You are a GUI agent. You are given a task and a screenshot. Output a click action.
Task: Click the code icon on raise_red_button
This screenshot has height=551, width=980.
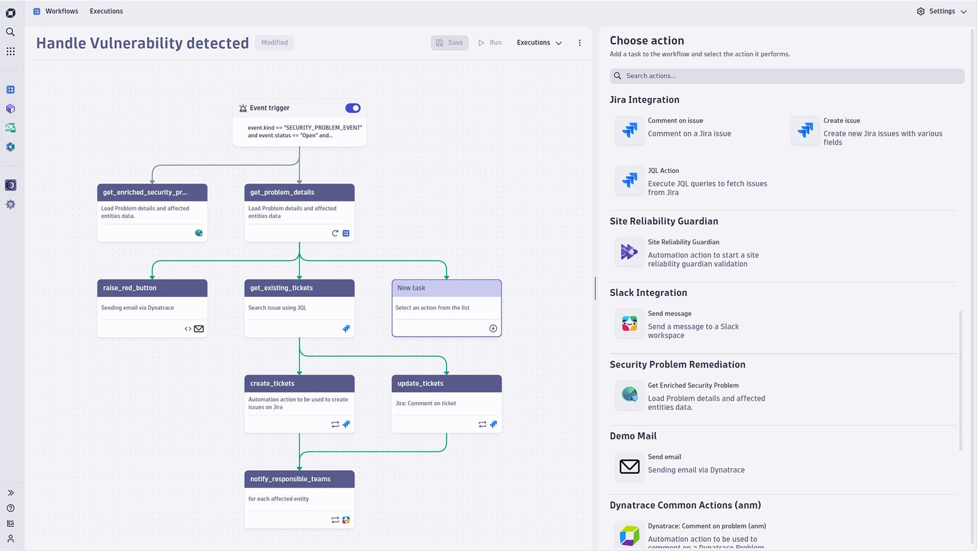tap(188, 329)
